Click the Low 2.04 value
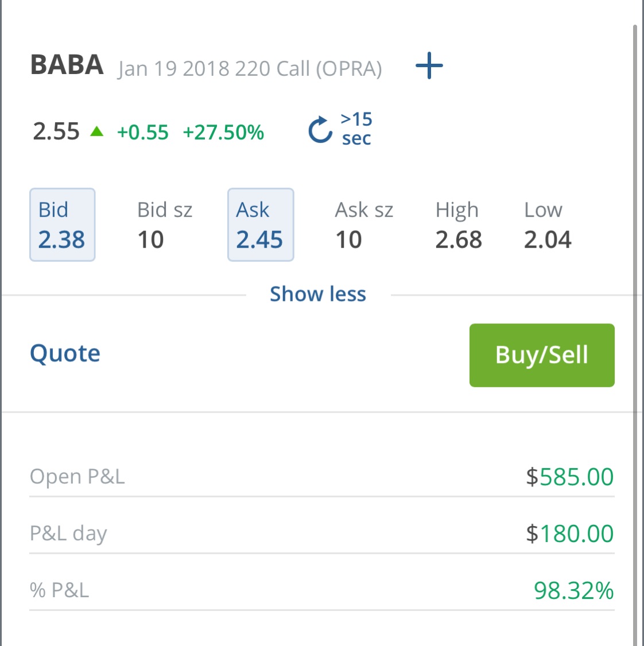This screenshot has width=644, height=646. (x=548, y=240)
